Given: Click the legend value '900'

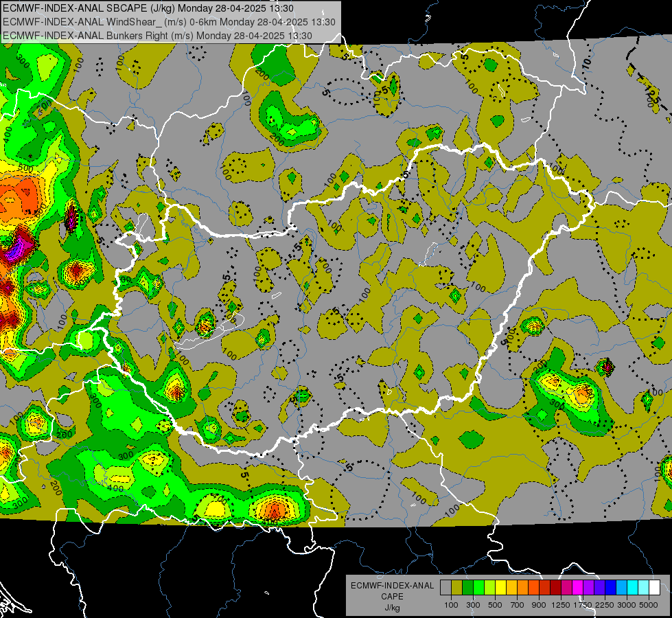Looking at the screenshot, I should pos(539,605).
